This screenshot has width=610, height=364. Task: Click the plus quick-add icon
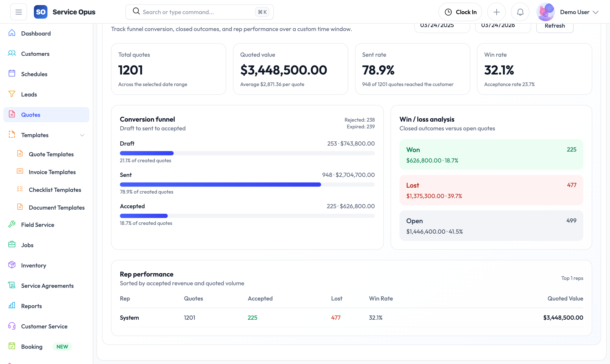click(496, 12)
